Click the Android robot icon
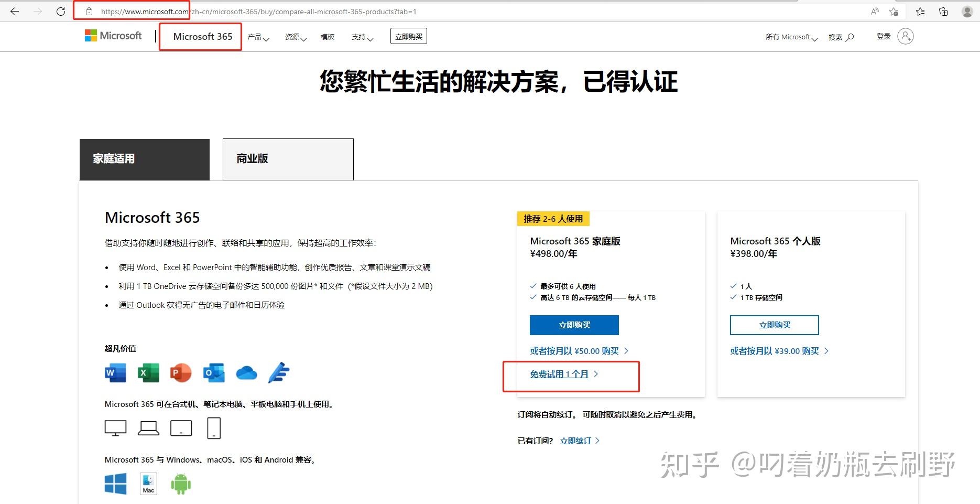Screen dimensions: 980x504 [x=181, y=484]
